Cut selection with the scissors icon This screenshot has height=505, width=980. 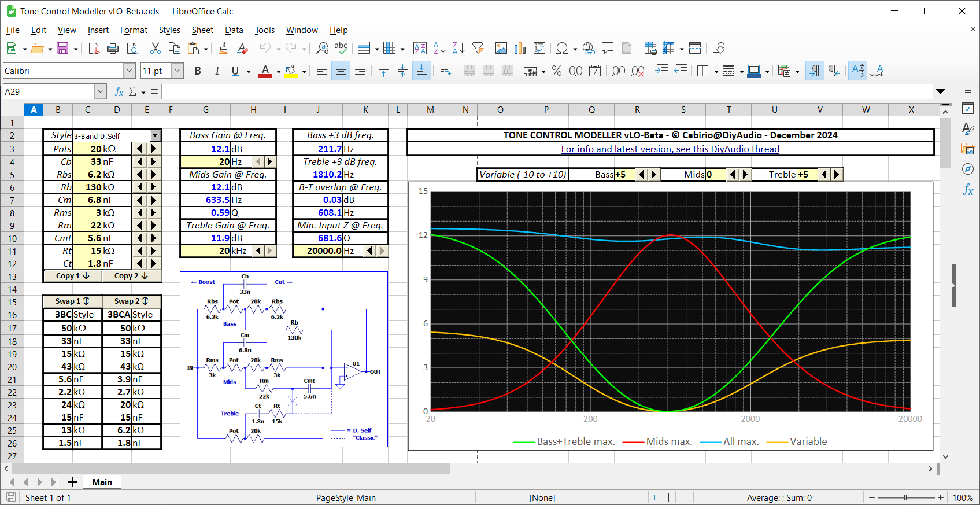pyautogui.click(x=155, y=49)
